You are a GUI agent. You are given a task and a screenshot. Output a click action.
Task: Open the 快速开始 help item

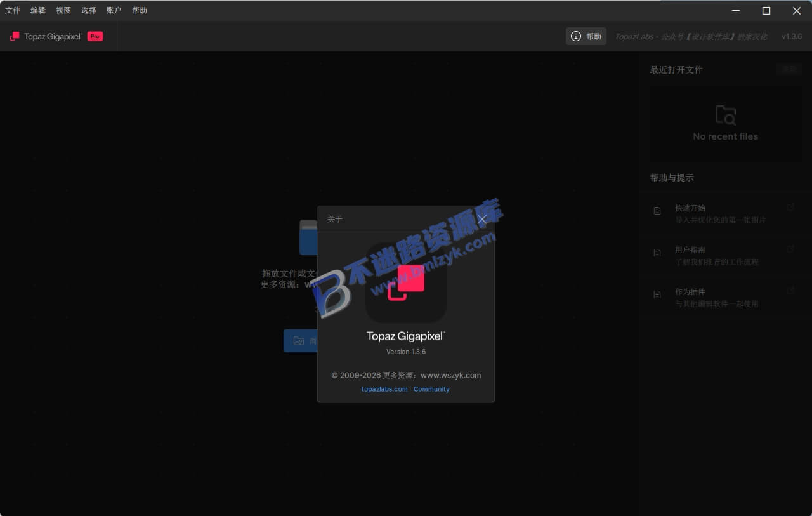[724, 213]
